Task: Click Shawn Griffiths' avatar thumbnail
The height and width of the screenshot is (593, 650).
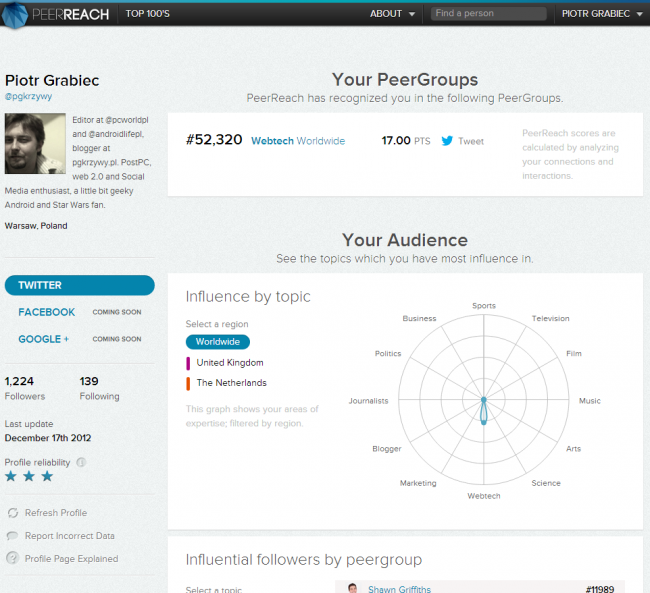Action: click(353, 588)
